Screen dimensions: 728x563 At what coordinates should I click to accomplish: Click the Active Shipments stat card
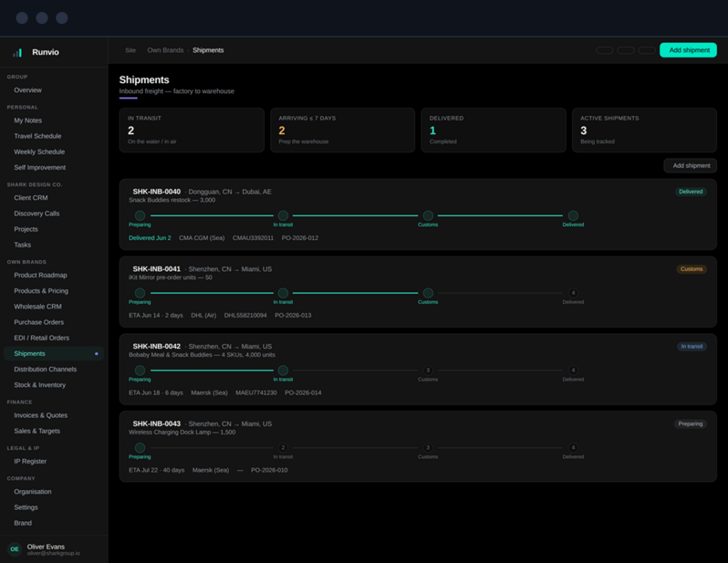point(644,130)
